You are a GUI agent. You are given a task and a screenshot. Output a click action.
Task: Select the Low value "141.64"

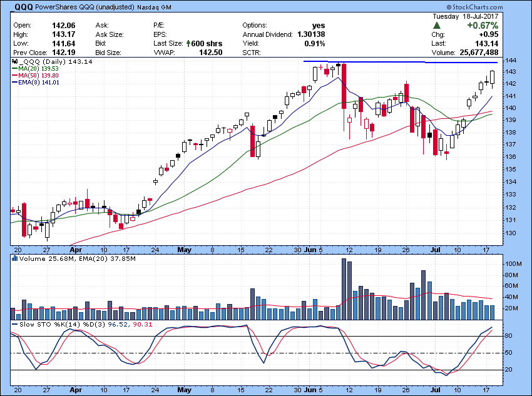coord(64,43)
